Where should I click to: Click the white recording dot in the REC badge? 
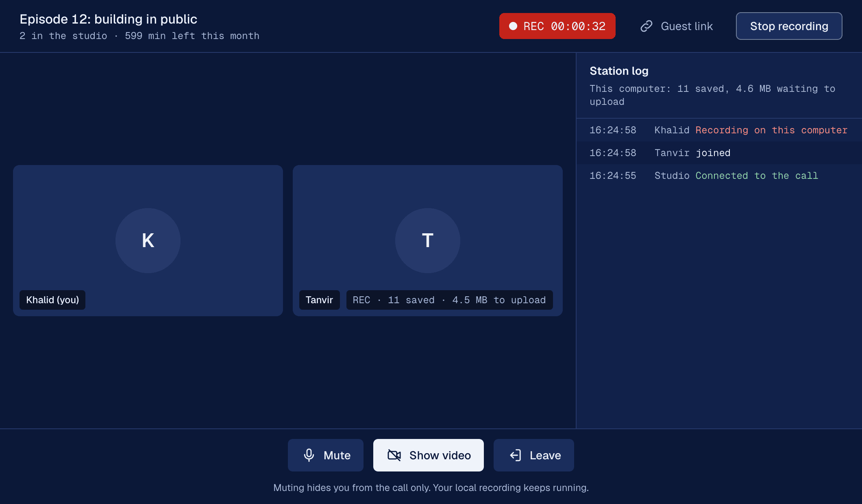pyautogui.click(x=513, y=26)
